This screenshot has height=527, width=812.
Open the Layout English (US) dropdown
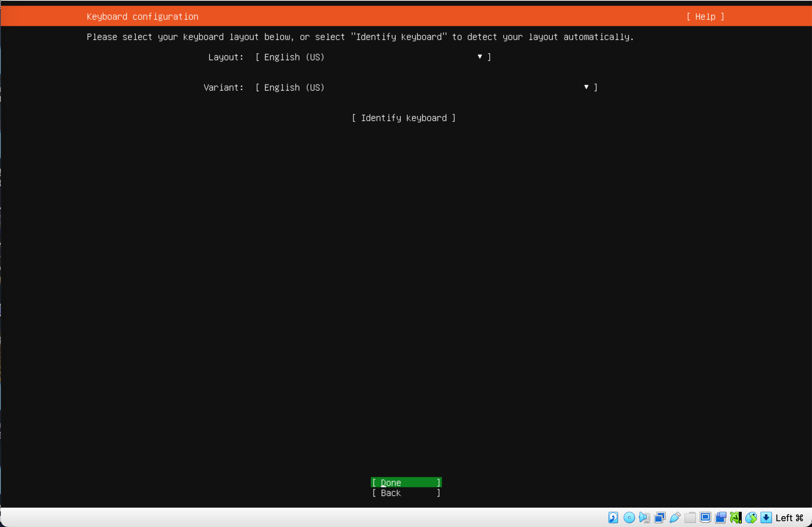point(373,57)
